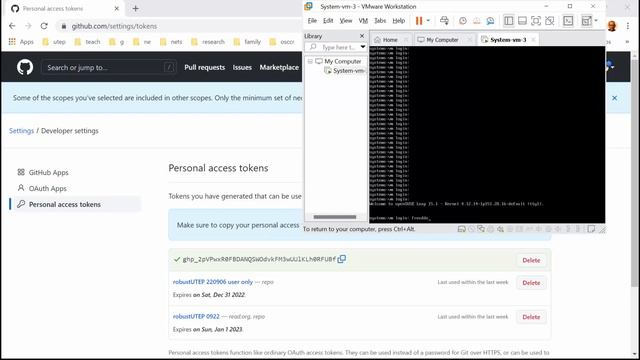Viewport: 640px width, 360px height.
Task: Open the Apps bookmarks shortcut
Action: (21, 42)
